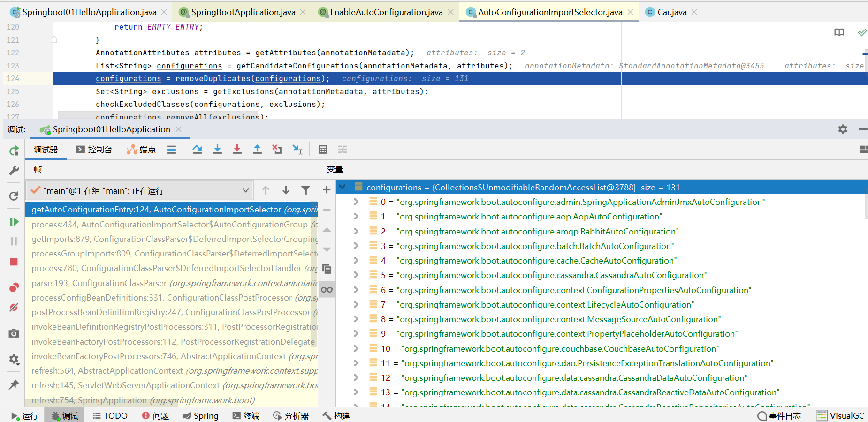868x422 pixels.
Task: Open the 构建 Build tool window
Action: tap(336, 415)
